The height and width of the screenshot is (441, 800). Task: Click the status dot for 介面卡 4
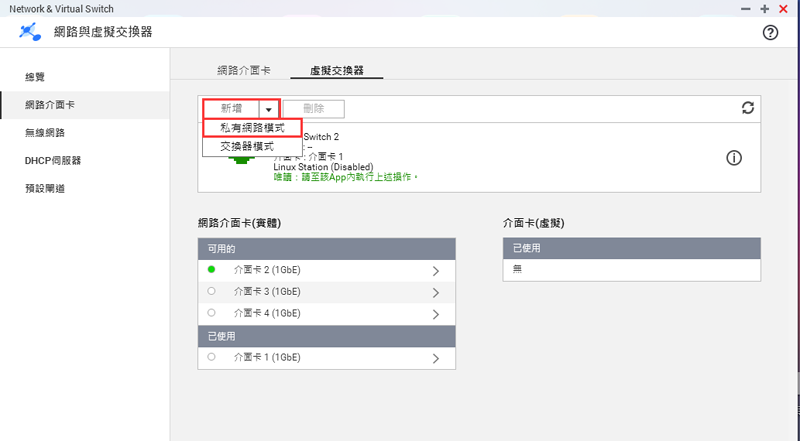coord(211,314)
